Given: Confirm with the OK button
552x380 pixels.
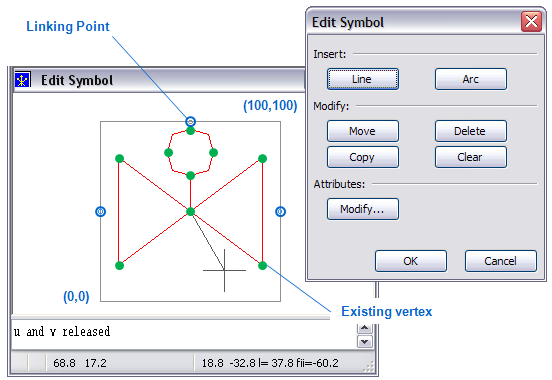Looking at the screenshot, I should [x=410, y=261].
